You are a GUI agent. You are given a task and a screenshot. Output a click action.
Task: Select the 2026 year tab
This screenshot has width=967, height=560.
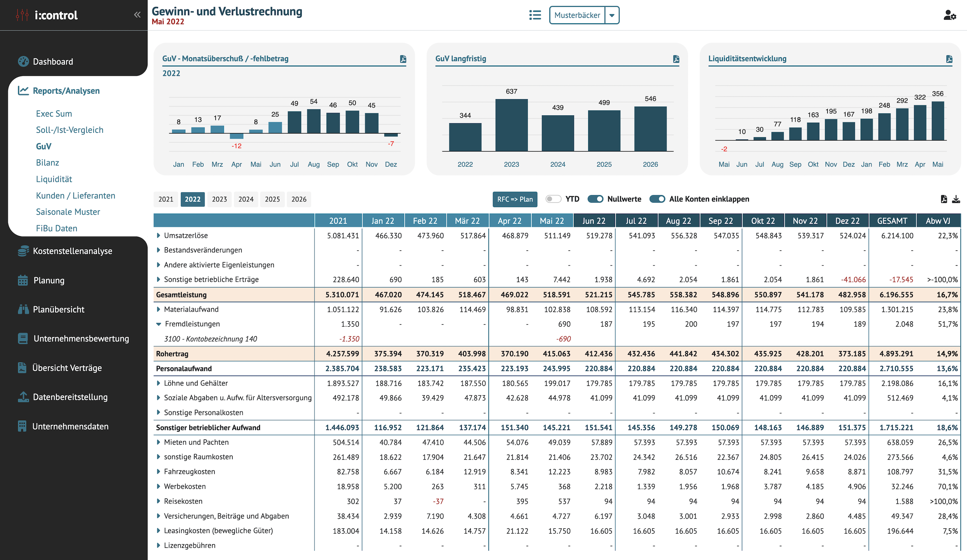tap(299, 199)
